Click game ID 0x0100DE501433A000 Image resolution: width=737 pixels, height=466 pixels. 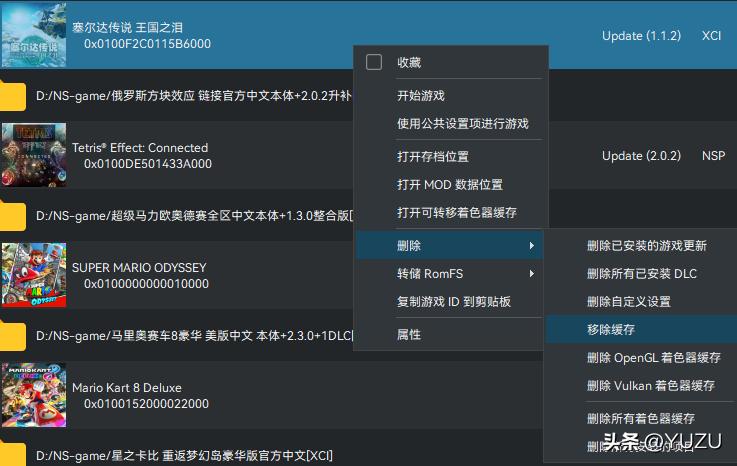148,164
